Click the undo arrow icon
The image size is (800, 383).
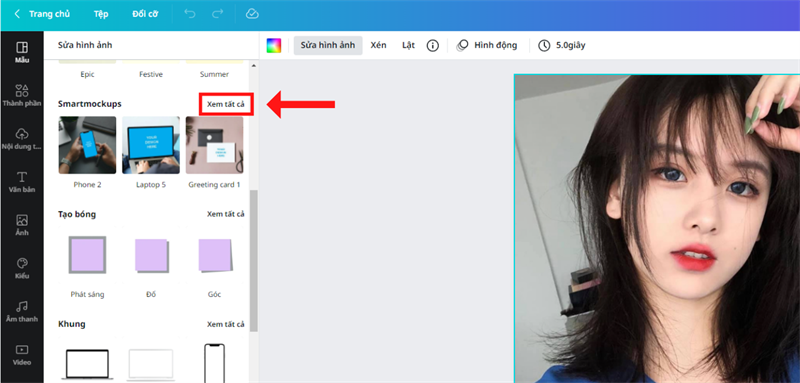(x=190, y=14)
